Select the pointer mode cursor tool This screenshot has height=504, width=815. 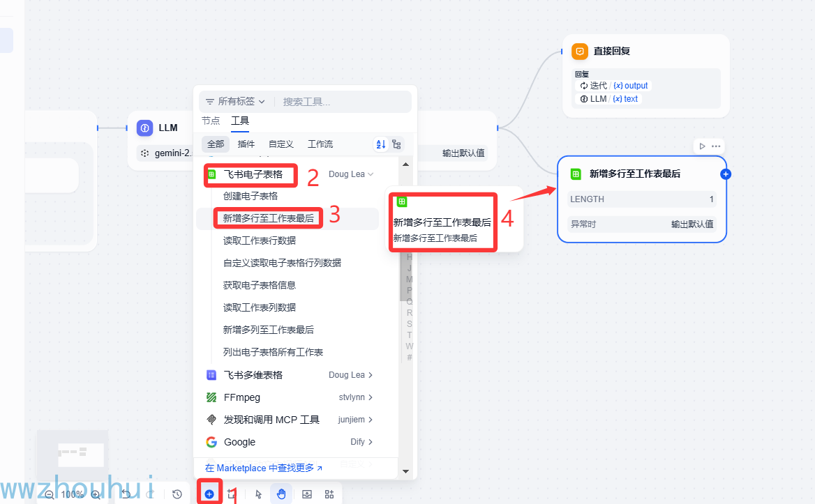258,494
